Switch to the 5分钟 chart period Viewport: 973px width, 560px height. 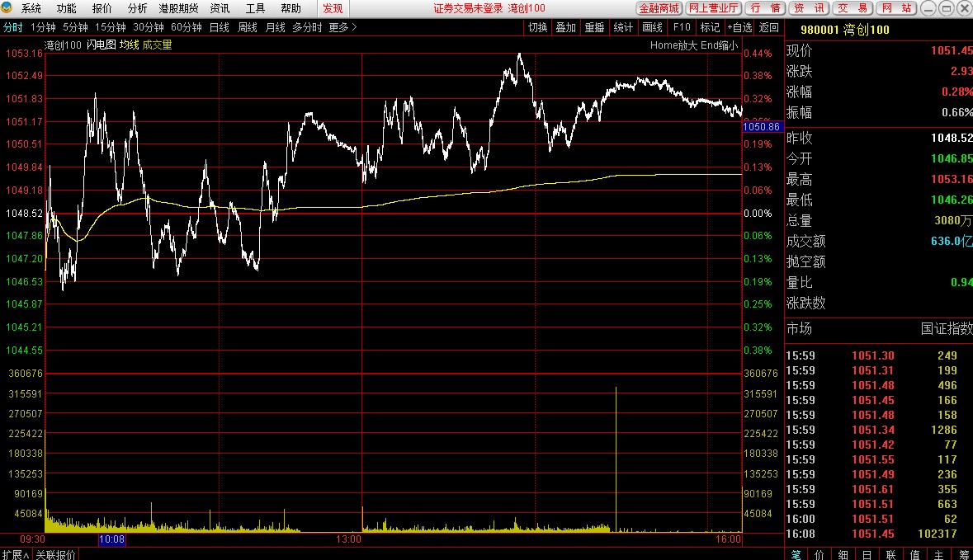pos(75,27)
